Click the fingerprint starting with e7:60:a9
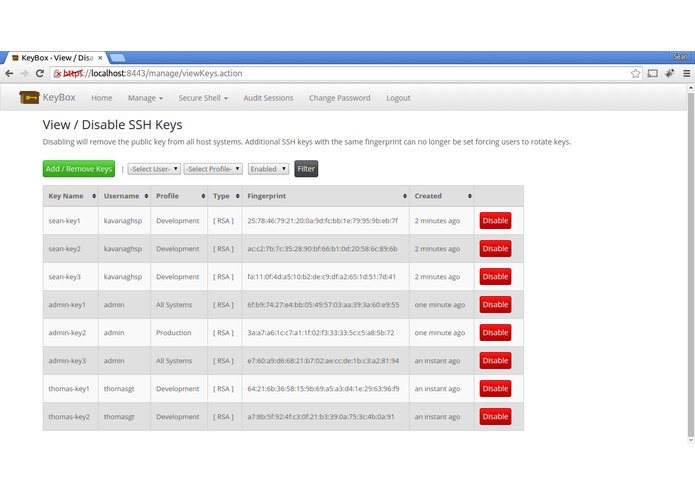695x494 pixels. point(323,361)
